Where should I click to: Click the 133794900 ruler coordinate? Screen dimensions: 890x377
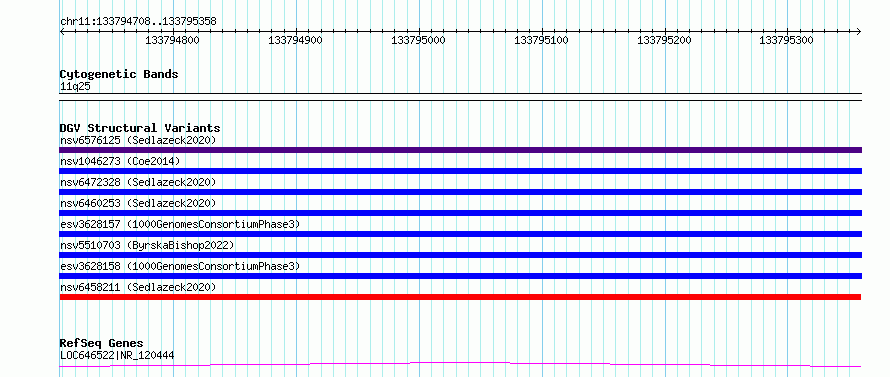tap(295, 41)
